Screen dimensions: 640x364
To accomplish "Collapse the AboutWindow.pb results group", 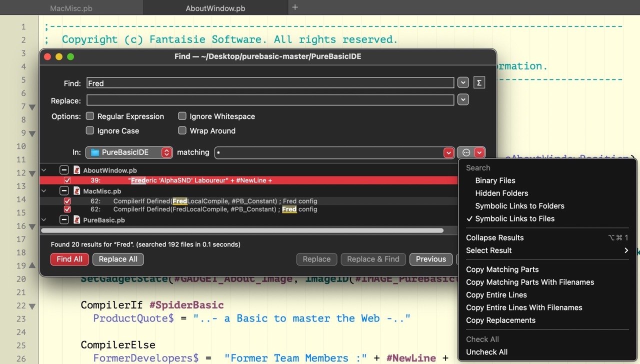I will click(x=44, y=170).
